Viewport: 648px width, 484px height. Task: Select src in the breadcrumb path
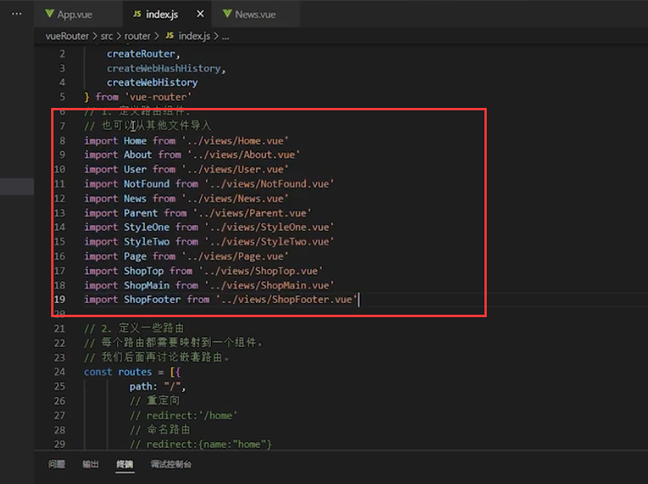tap(106, 36)
